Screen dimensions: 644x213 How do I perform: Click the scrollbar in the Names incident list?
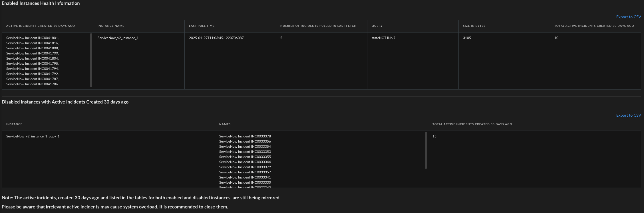click(x=426, y=150)
